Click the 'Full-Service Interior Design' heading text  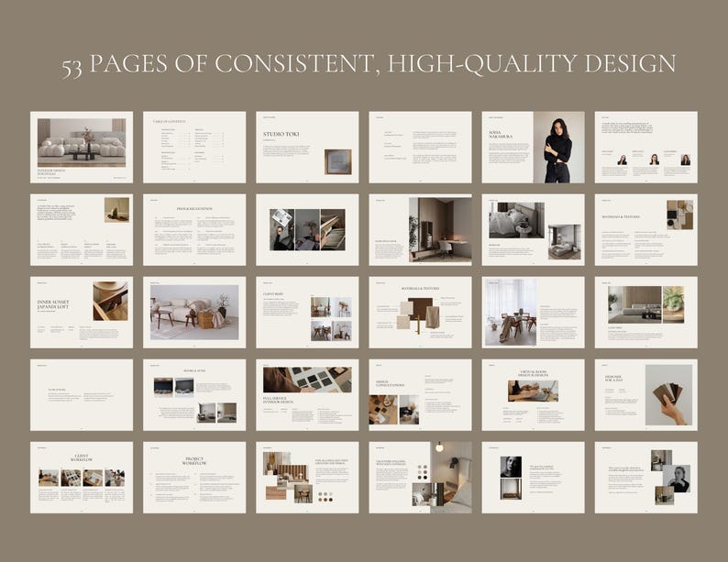(278, 400)
